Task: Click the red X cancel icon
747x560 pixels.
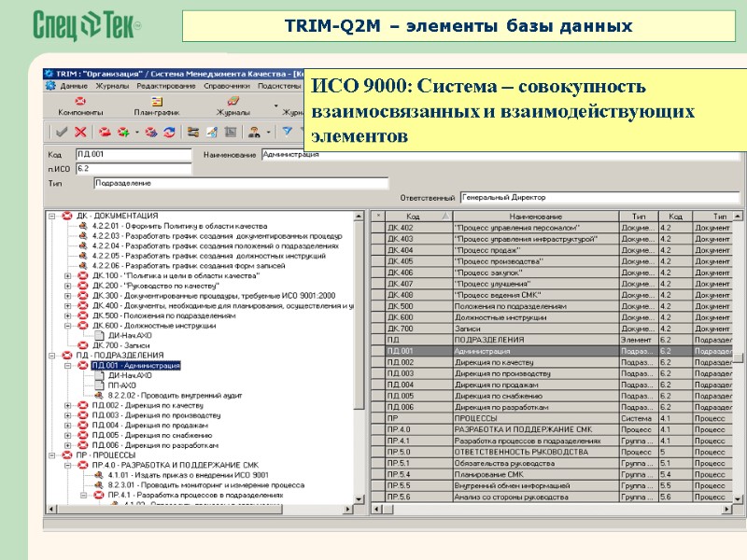Action: pos(78,133)
